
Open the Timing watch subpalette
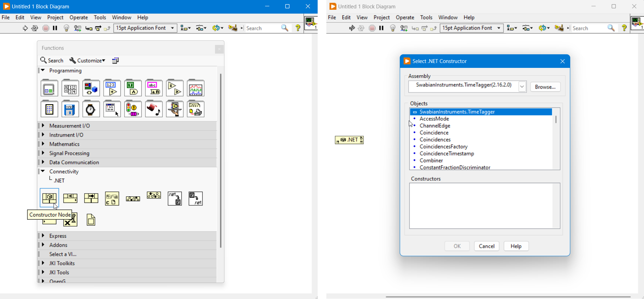[91, 109]
